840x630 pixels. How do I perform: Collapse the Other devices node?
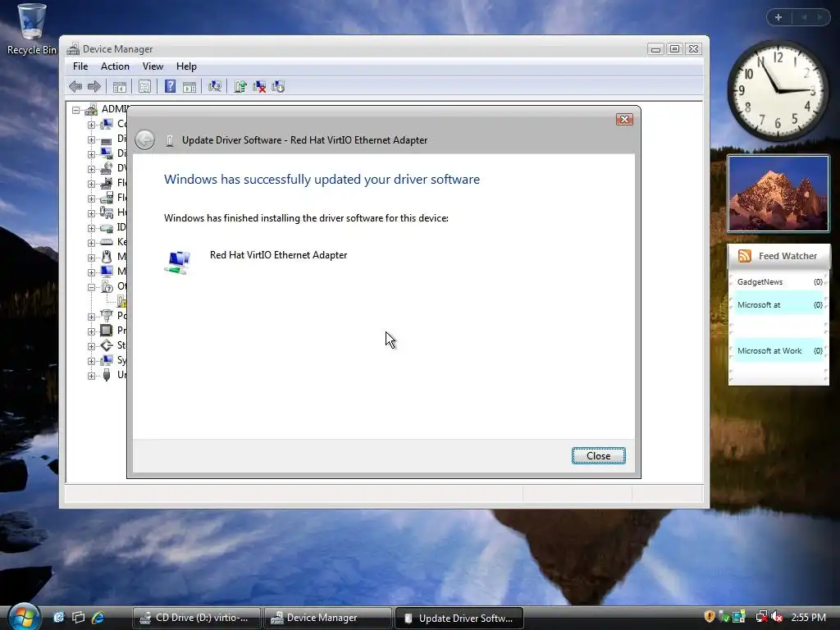click(x=91, y=287)
